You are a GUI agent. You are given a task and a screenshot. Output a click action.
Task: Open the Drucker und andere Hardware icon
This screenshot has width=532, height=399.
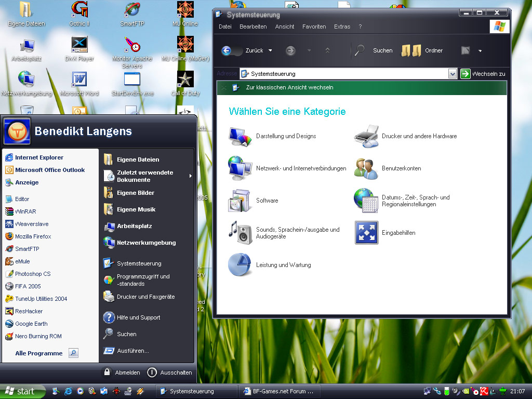[366, 136]
